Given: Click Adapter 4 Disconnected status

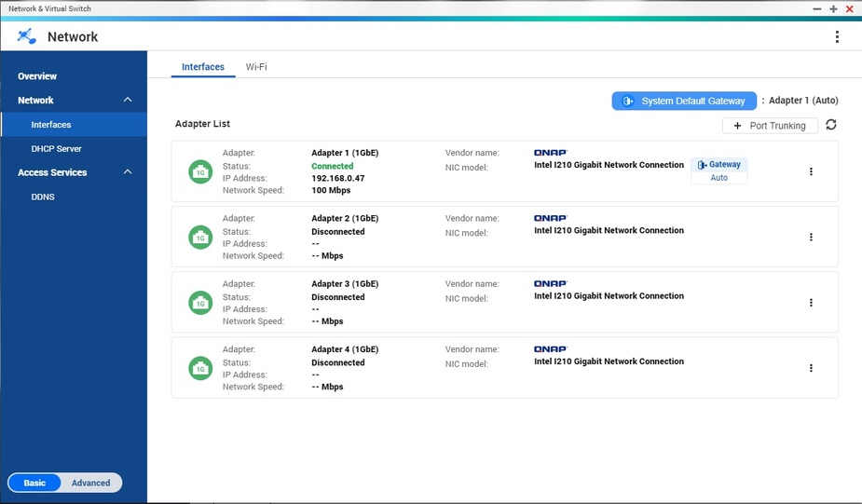Looking at the screenshot, I should [x=338, y=362].
